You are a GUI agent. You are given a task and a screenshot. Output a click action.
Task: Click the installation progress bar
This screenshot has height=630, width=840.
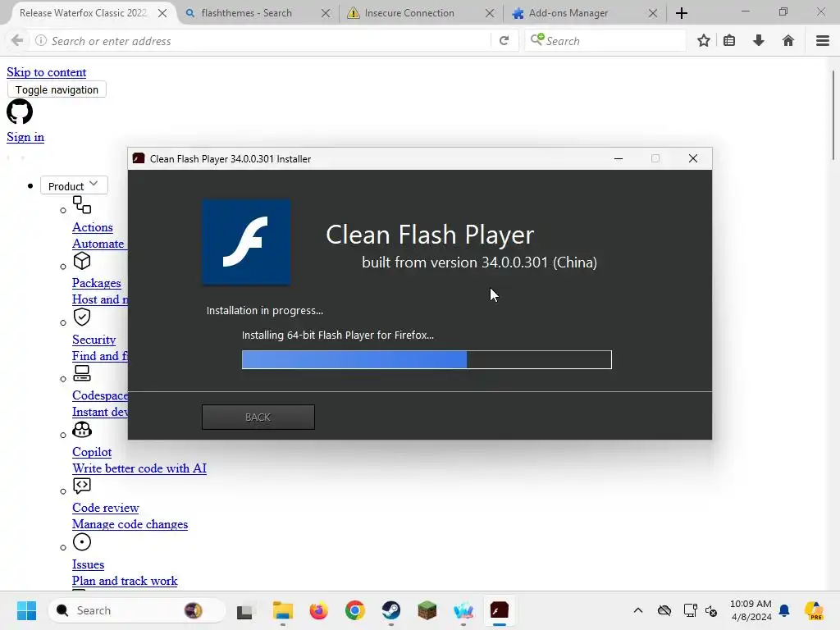(427, 359)
